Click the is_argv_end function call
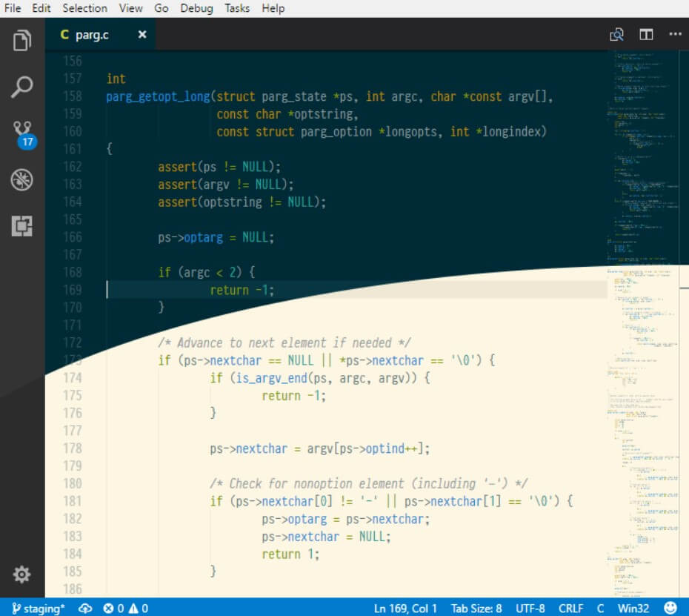This screenshot has width=689, height=616. click(272, 378)
